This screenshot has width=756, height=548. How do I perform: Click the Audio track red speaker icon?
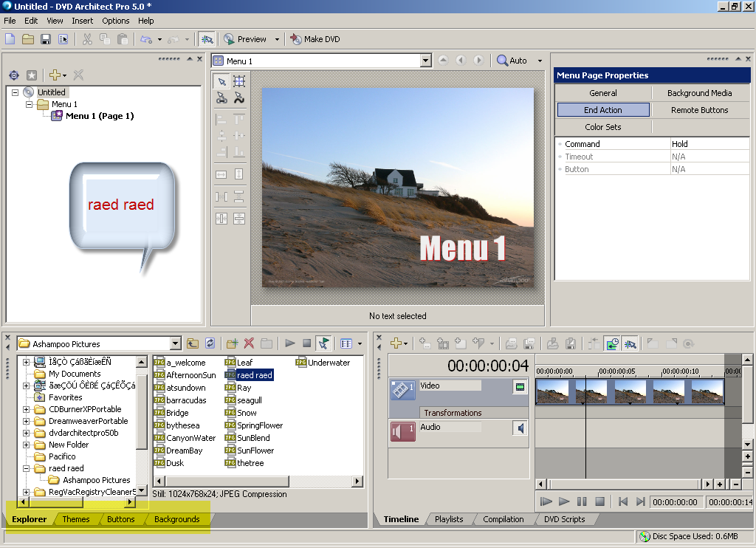402,431
